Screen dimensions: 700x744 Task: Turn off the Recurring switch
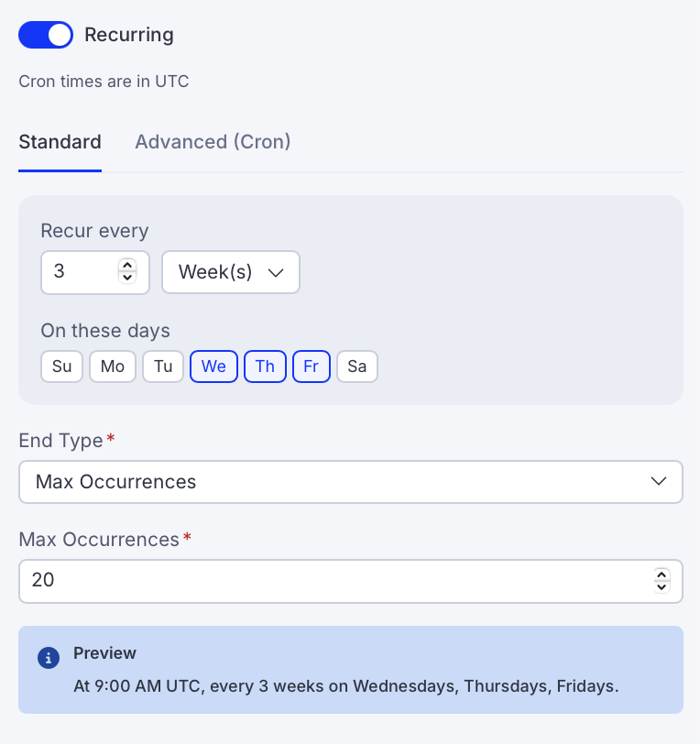46,36
